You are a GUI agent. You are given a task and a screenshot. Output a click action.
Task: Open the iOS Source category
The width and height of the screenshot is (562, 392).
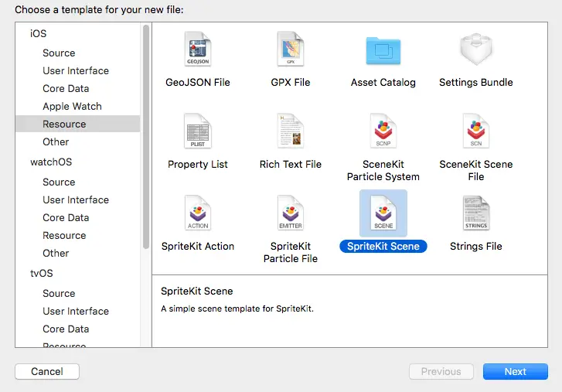[x=59, y=53]
